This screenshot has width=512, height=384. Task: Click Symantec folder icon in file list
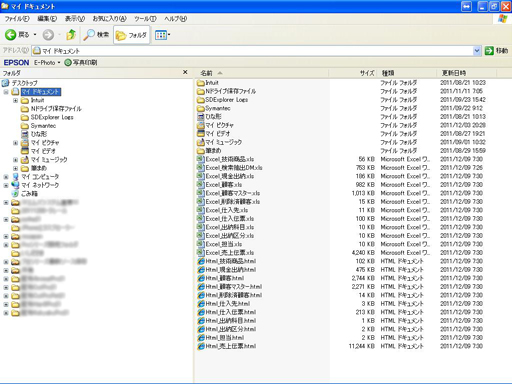(x=200, y=108)
